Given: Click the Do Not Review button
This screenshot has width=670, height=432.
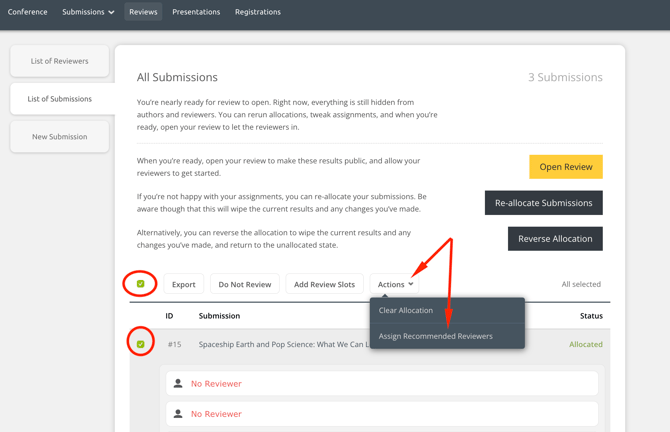Looking at the screenshot, I should point(245,284).
